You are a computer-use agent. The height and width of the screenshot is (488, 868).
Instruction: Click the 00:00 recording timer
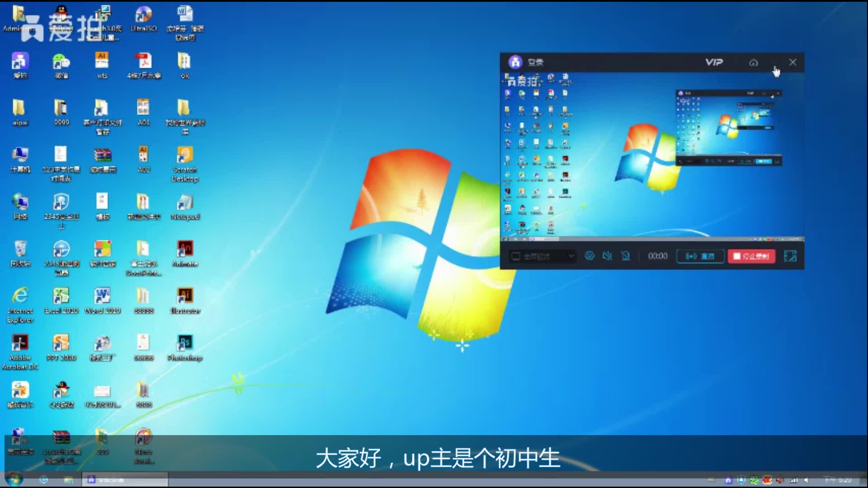[657, 256]
